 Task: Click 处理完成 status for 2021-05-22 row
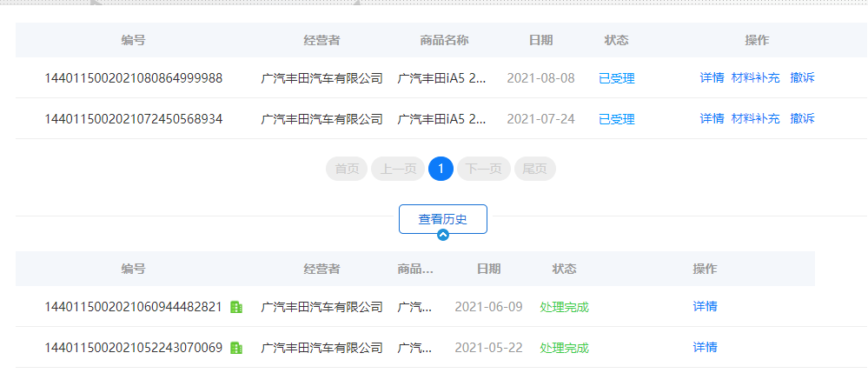pyautogui.click(x=564, y=348)
